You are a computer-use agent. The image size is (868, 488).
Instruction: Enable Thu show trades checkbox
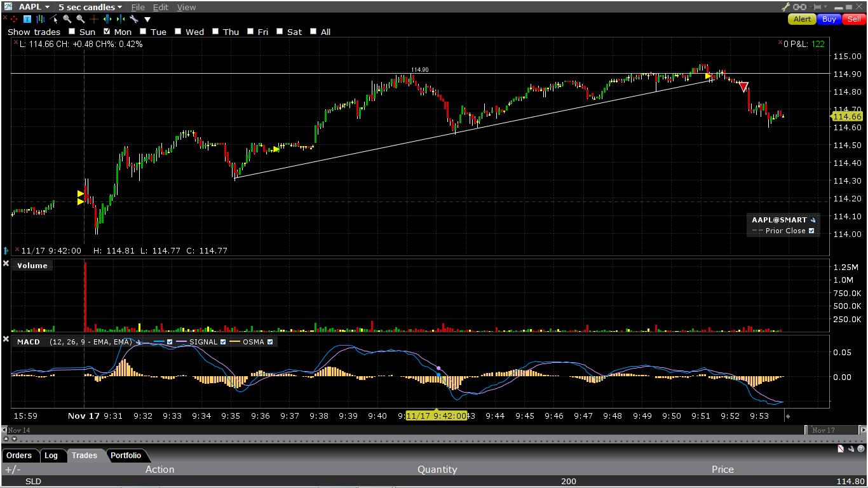(215, 32)
